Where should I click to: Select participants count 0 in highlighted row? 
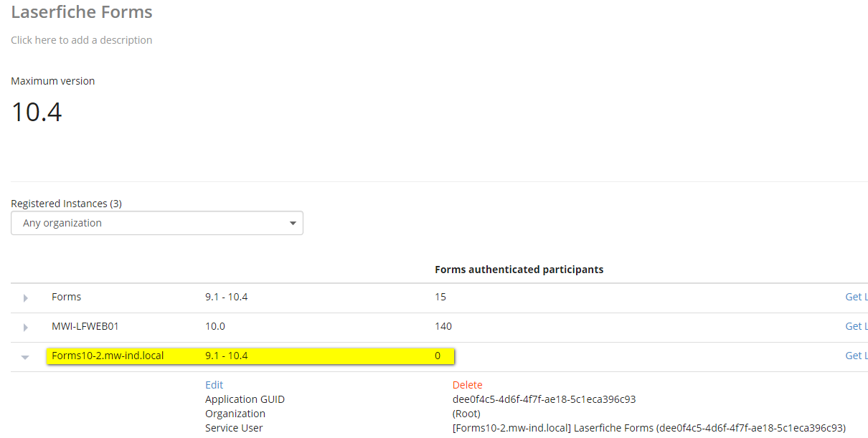click(438, 356)
